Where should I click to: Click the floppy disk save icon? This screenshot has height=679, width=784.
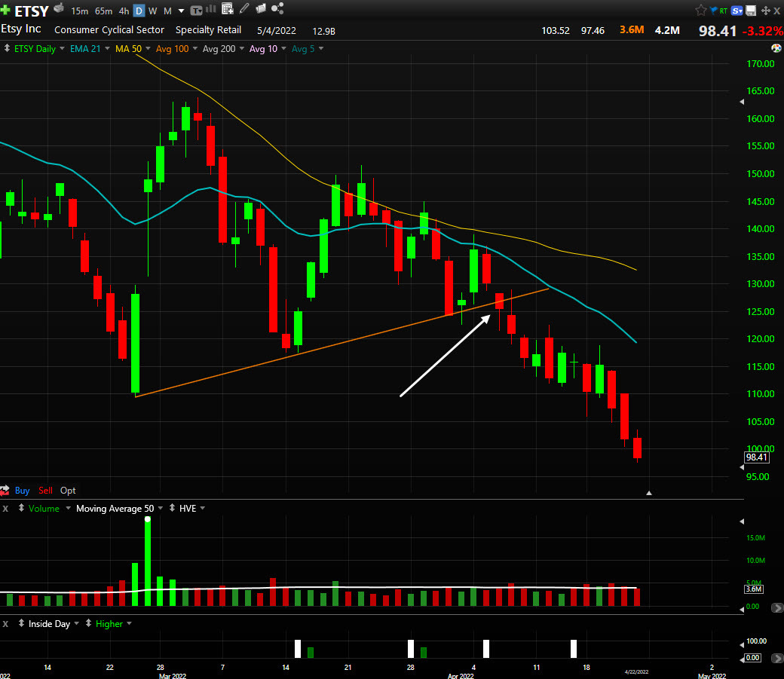[751, 11]
